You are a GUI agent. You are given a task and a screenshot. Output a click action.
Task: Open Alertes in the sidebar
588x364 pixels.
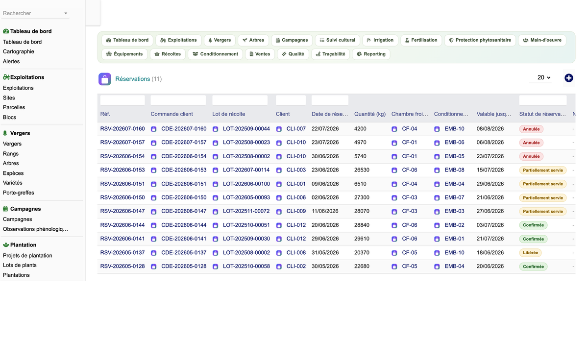[11, 61]
